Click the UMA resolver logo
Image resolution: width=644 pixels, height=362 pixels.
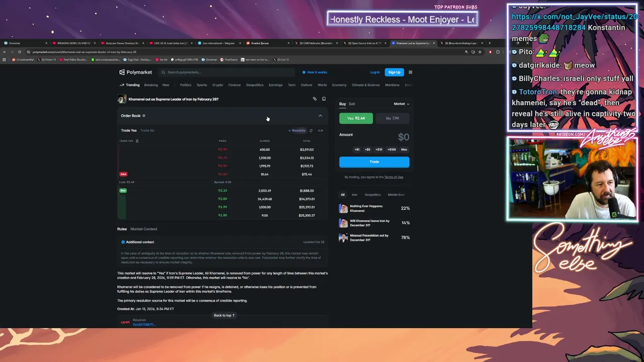pos(125,322)
